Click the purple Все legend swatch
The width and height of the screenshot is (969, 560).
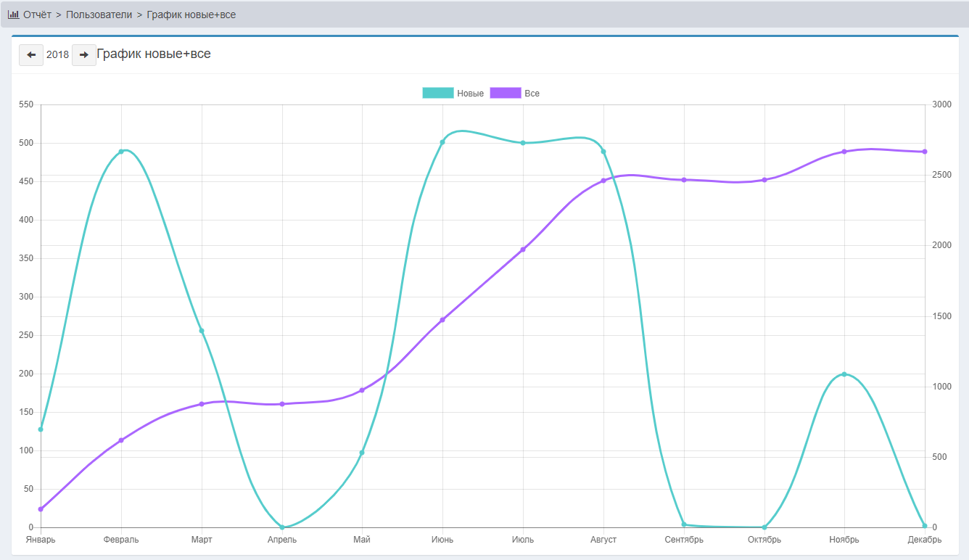pos(506,93)
